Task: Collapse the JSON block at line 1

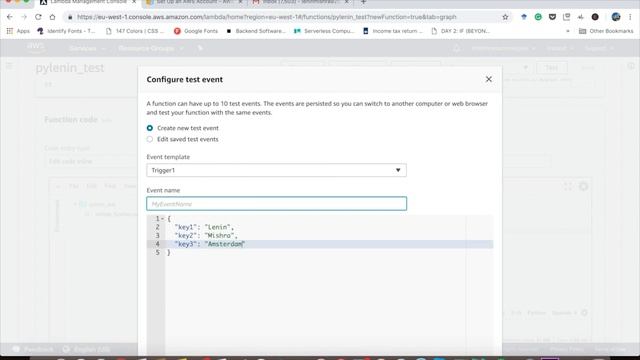Action: pos(162,219)
